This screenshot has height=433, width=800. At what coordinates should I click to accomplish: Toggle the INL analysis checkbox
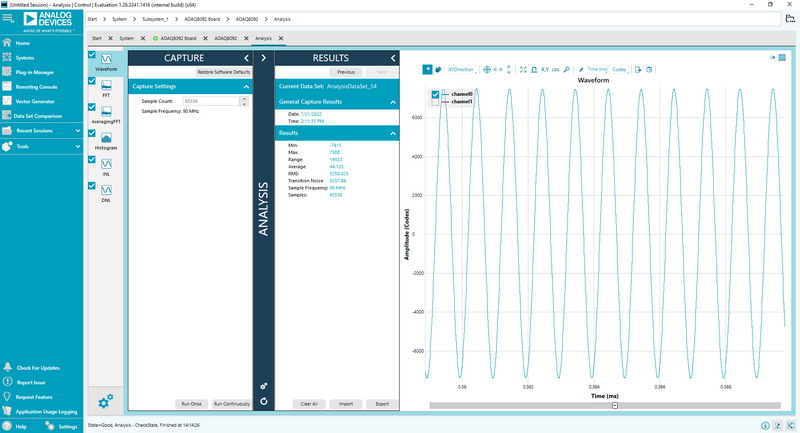tap(93, 161)
